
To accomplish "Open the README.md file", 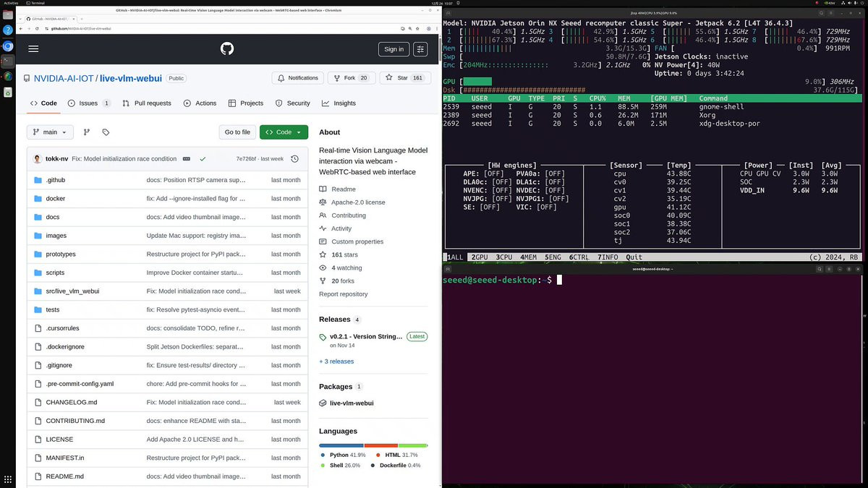I will click(x=64, y=476).
